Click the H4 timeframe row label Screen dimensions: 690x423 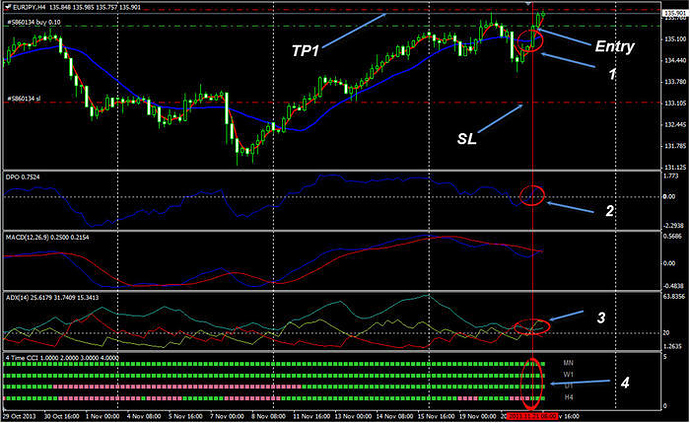click(x=569, y=397)
